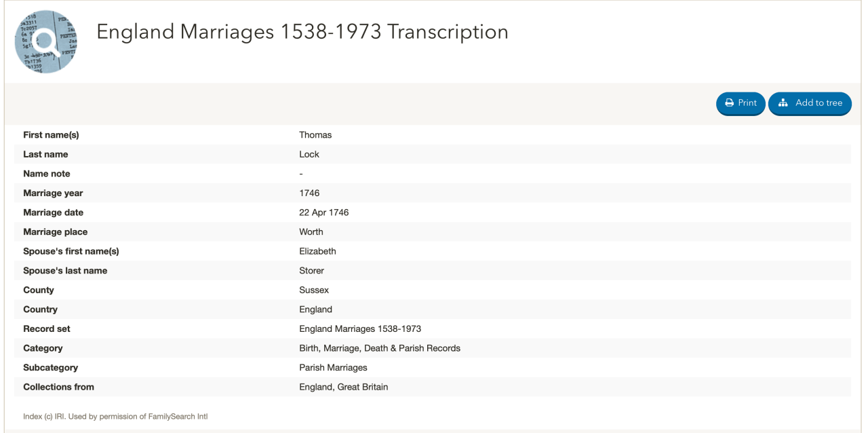The height and width of the screenshot is (433, 868).
Task: Click the last name value Lock
Action: (x=309, y=154)
